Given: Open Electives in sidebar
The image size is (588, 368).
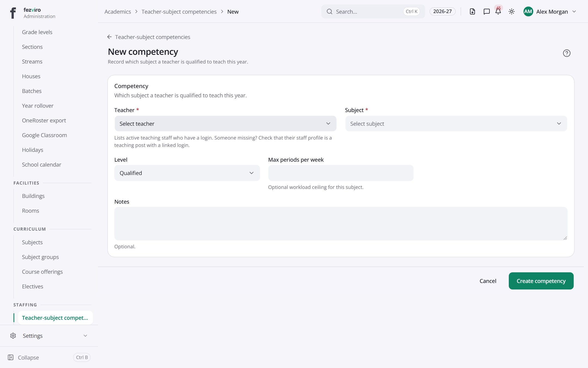Looking at the screenshot, I should click(32, 286).
